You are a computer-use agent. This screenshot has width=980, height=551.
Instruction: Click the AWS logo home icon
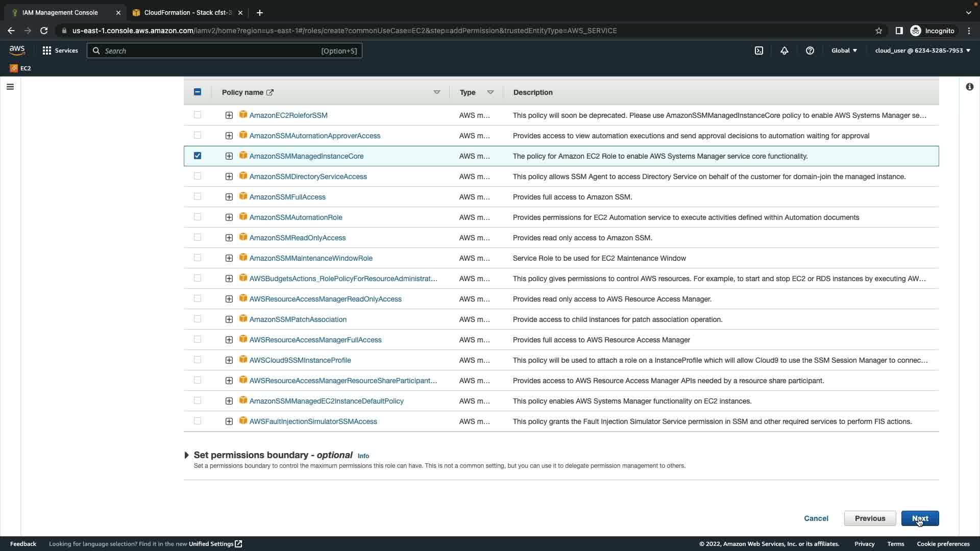coord(17,50)
